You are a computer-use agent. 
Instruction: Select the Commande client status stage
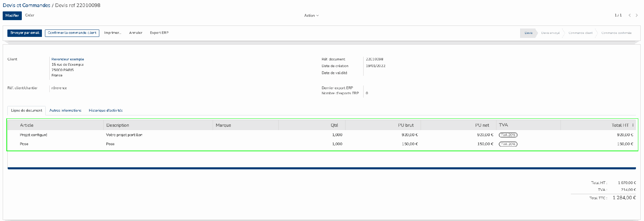pyautogui.click(x=581, y=33)
